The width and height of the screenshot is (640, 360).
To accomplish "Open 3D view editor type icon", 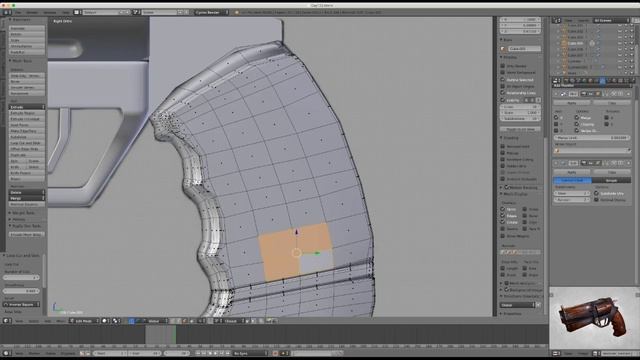I will (x=7, y=321).
